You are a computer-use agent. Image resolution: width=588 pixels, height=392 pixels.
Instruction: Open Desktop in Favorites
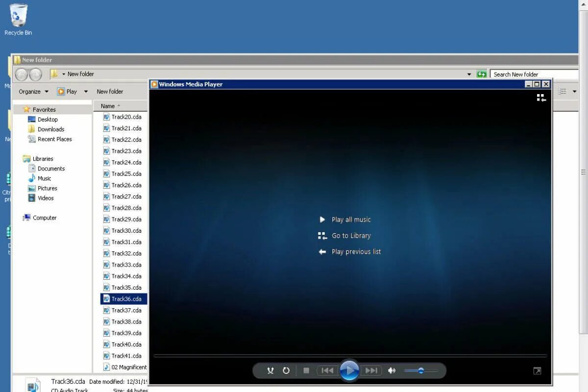(43, 120)
